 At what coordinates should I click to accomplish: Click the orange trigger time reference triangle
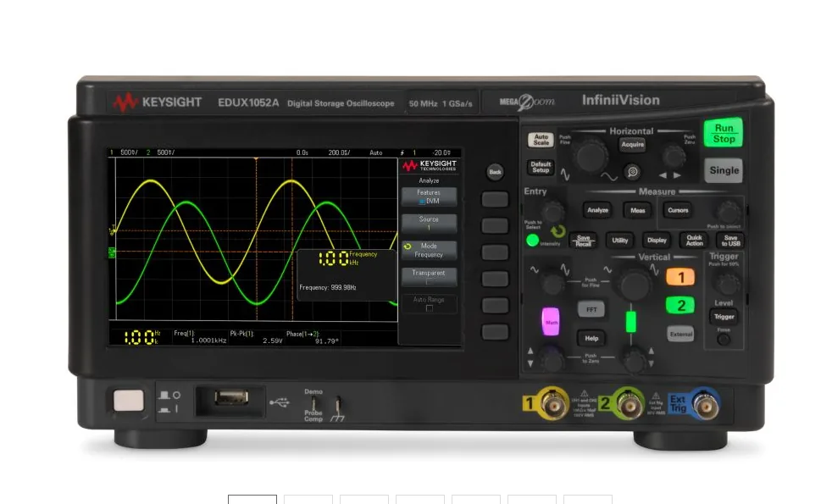(x=256, y=159)
